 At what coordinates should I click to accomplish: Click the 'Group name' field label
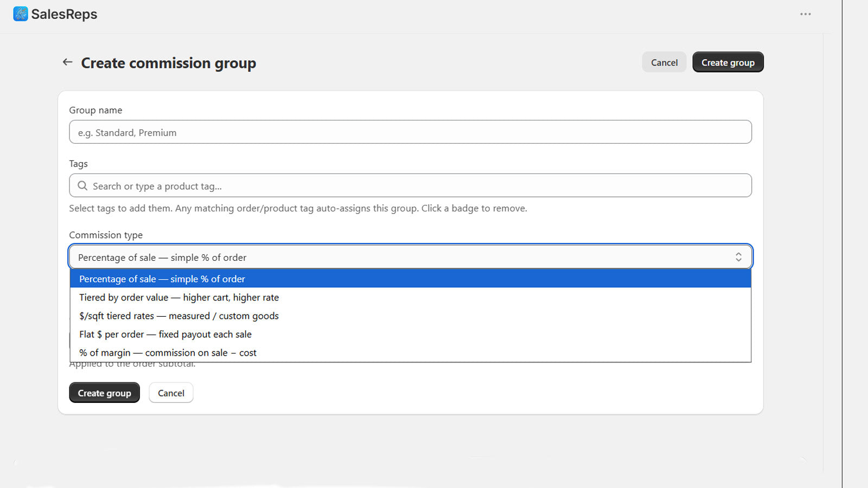[95, 110]
